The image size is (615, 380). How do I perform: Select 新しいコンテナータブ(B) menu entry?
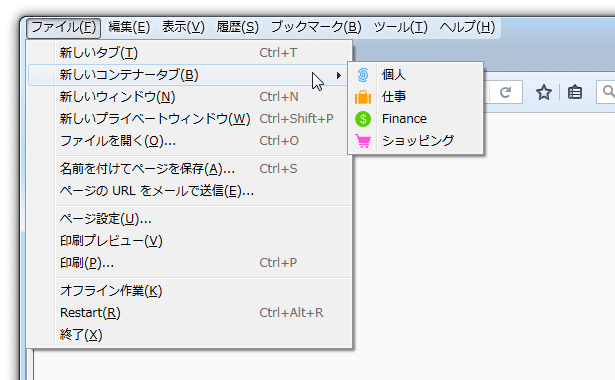[x=189, y=75]
